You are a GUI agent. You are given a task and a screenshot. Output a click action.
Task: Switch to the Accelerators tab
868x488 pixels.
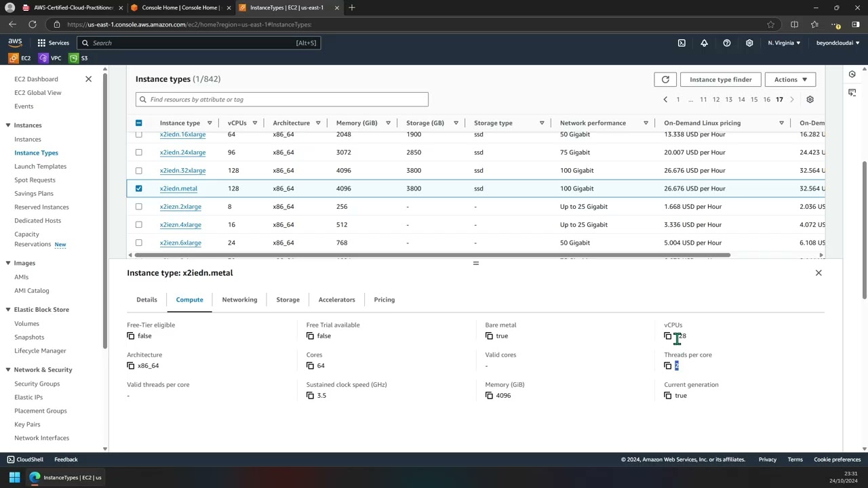point(336,300)
